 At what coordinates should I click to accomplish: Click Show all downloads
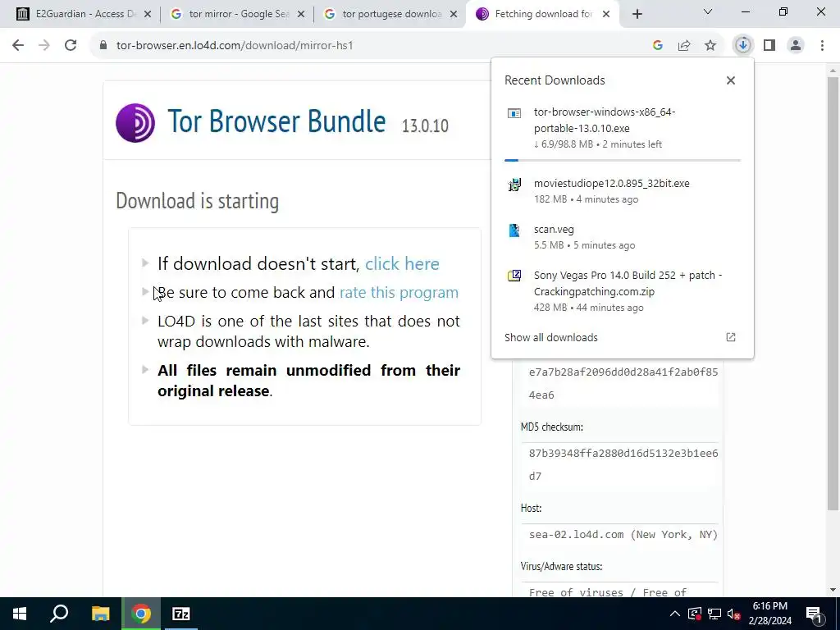pos(551,337)
